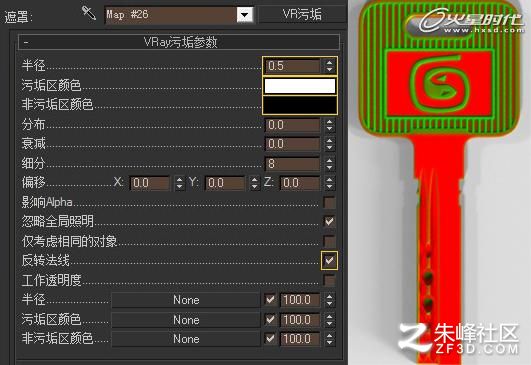Enable the 工作透明度 checkbox

click(x=329, y=280)
